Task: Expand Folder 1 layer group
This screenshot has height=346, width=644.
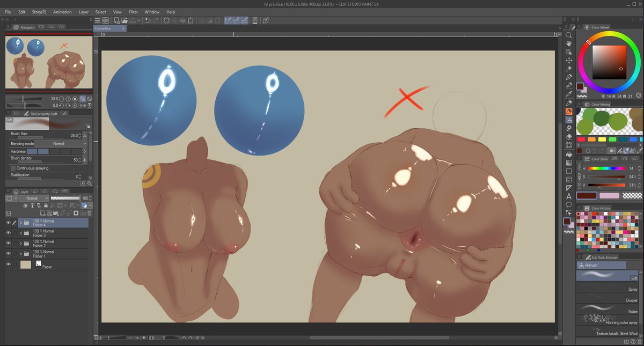Action: (x=21, y=254)
